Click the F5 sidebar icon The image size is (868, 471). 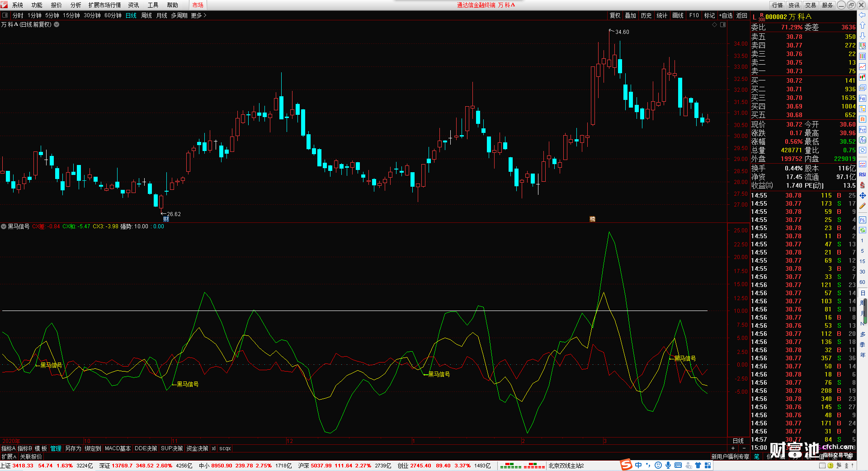tap(863, 220)
